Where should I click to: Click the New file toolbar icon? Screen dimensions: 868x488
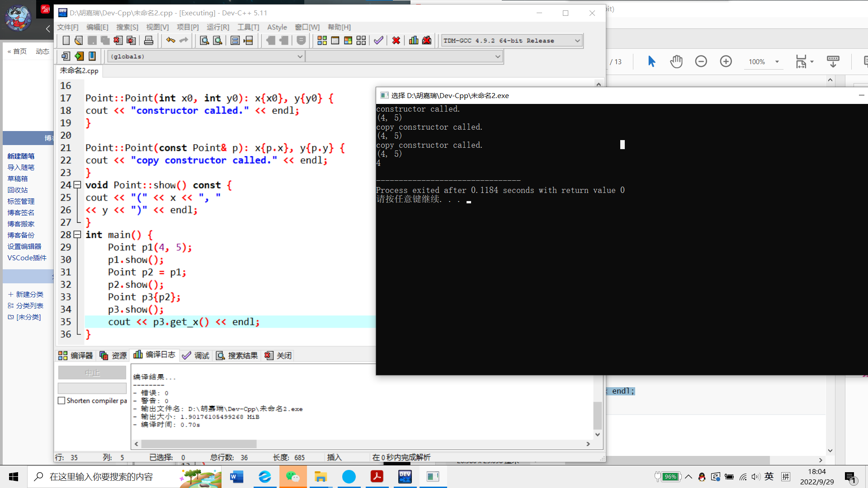[66, 41]
